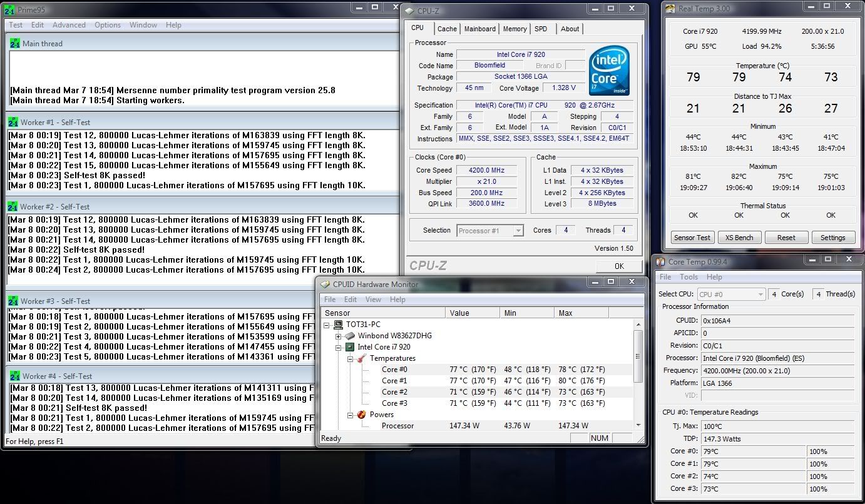
Task: Click the 'Self-test 8K passed!' line in Worker #1
Action: point(77,175)
